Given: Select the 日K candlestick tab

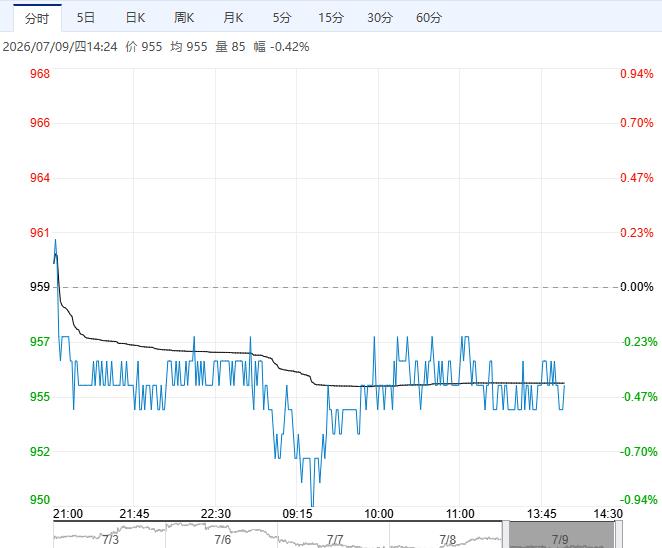Looking at the screenshot, I should tap(135, 18).
